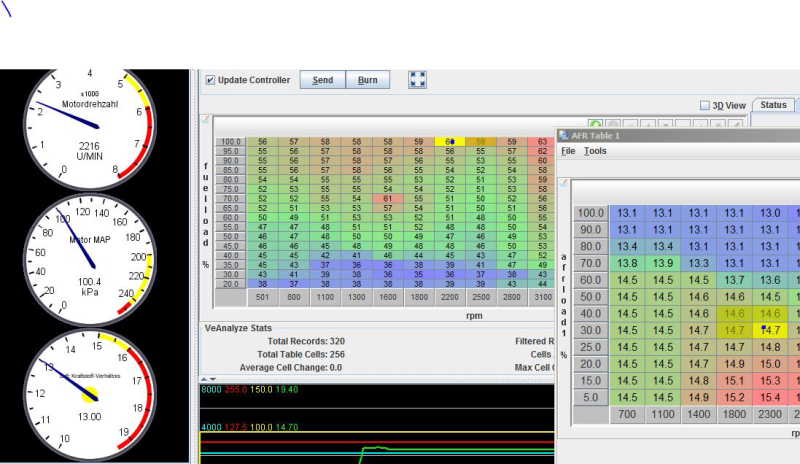The height and width of the screenshot is (464, 800).
Task: Click the AFR Table 1 window title icon
Action: (x=564, y=135)
